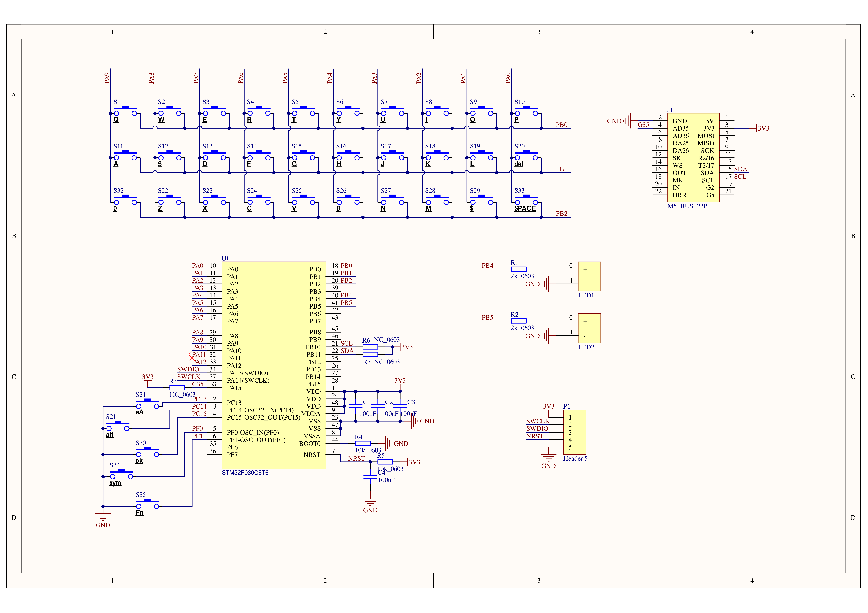Select the S32 switch labeled 0
Screen dimensions: 868x613
(x=125, y=200)
